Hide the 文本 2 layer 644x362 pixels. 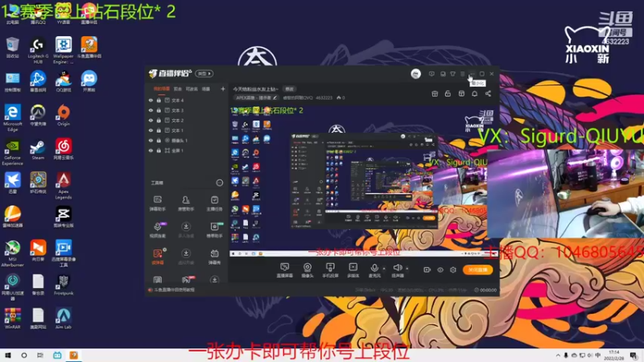pos(151,120)
